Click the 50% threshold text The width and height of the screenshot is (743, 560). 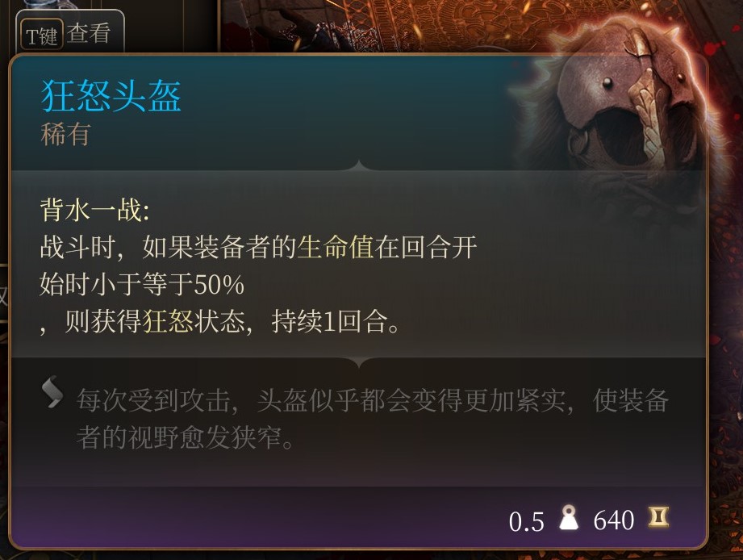coord(219,284)
